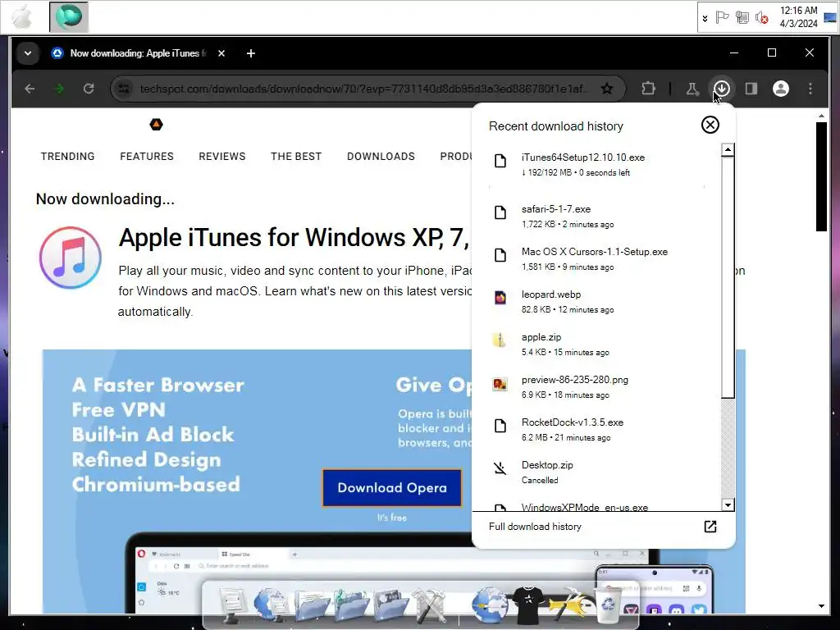The width and height of the screenshot is (840, 630).
Task: Click the page vertical scrollbar thumb
Action: point(821,177)
